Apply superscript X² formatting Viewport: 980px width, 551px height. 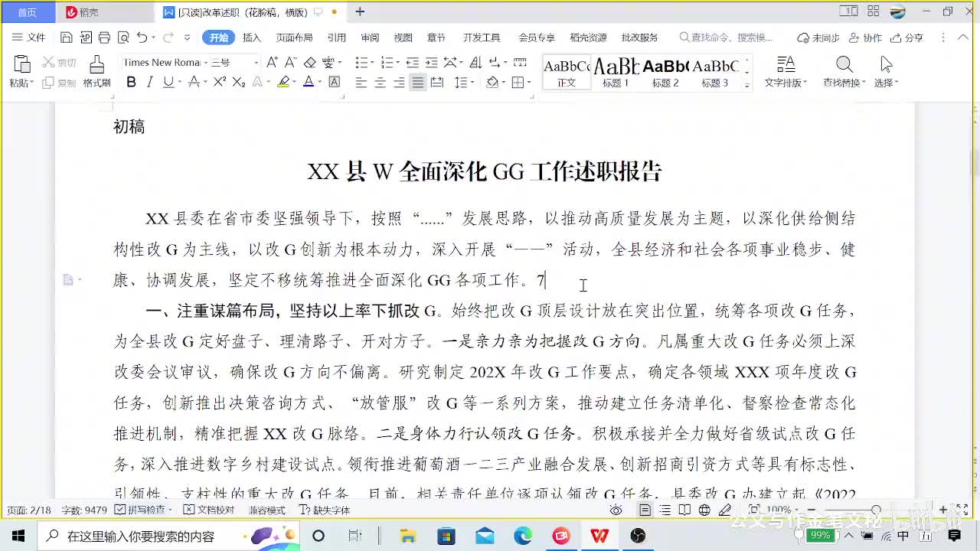point(220,82)
